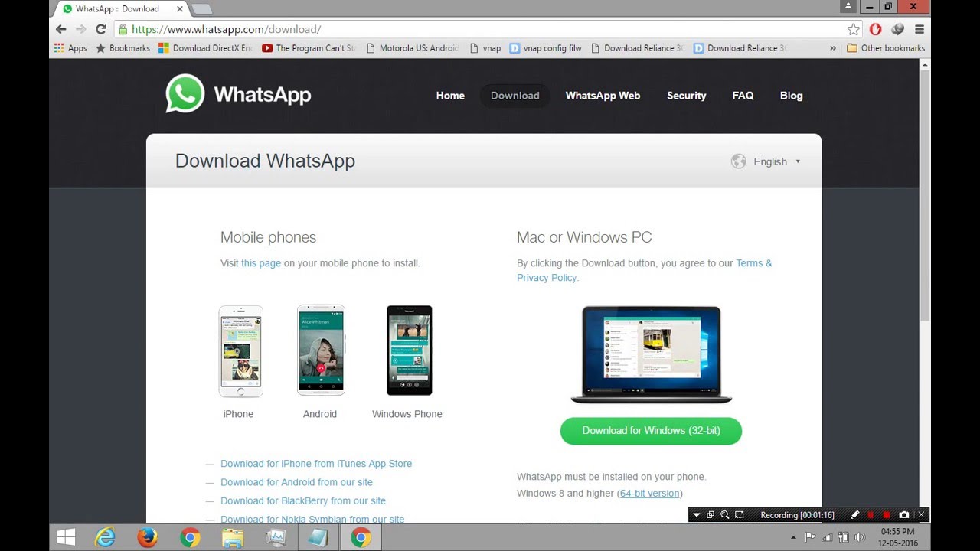Click the window overlap icon on recorder bar
The image size is (980, 551).
[x=710, y=515]
